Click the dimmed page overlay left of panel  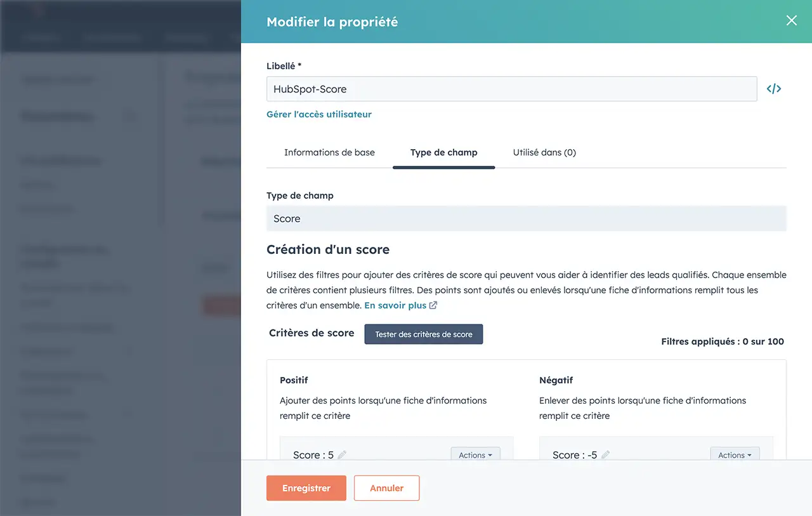[121, 286]
